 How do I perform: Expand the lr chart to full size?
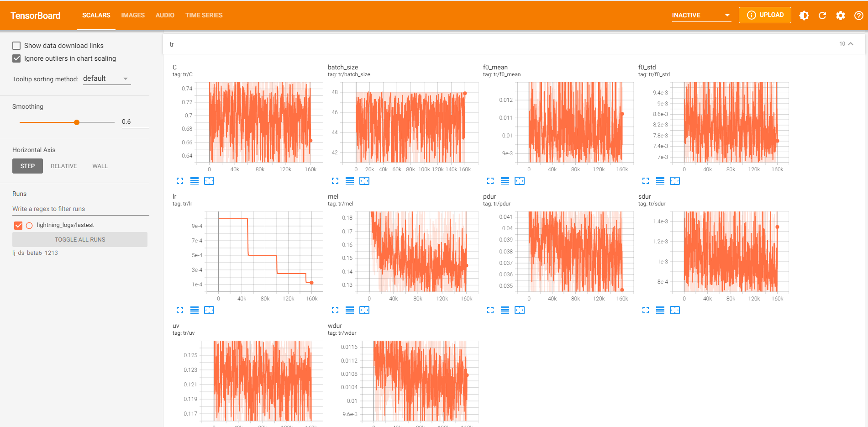point(180,310)
